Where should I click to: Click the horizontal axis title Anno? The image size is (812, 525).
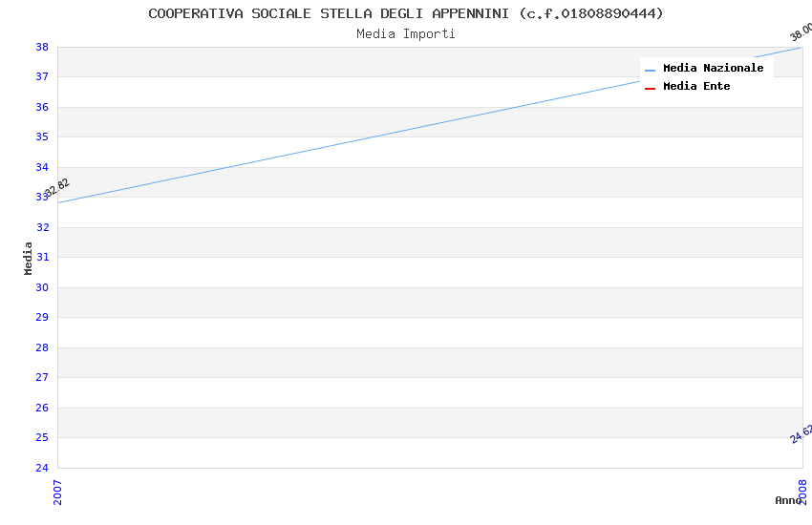tap(788, 500)
